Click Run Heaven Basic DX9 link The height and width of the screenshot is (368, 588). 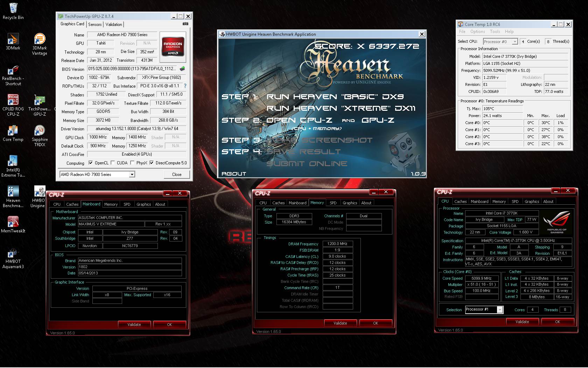tap(335, 97)
